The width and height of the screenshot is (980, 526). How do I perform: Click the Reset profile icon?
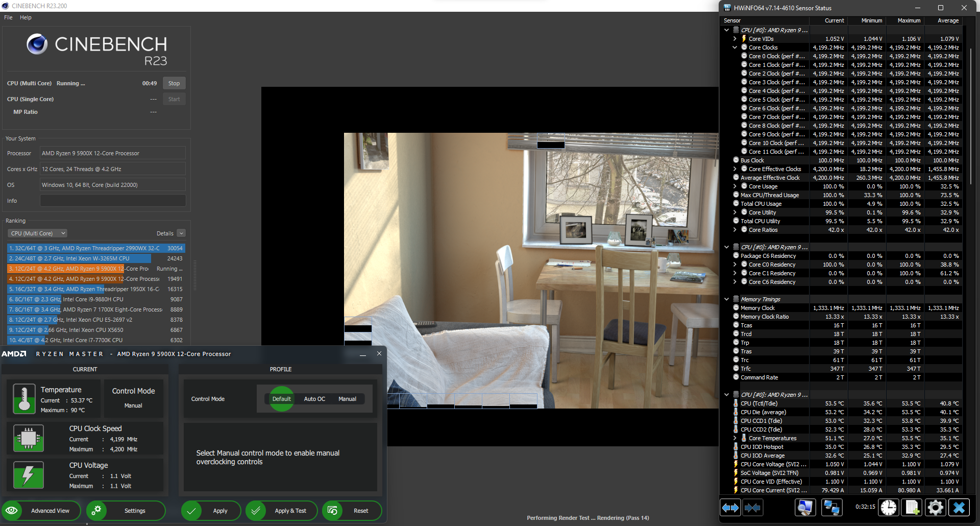tap(332, 510)
